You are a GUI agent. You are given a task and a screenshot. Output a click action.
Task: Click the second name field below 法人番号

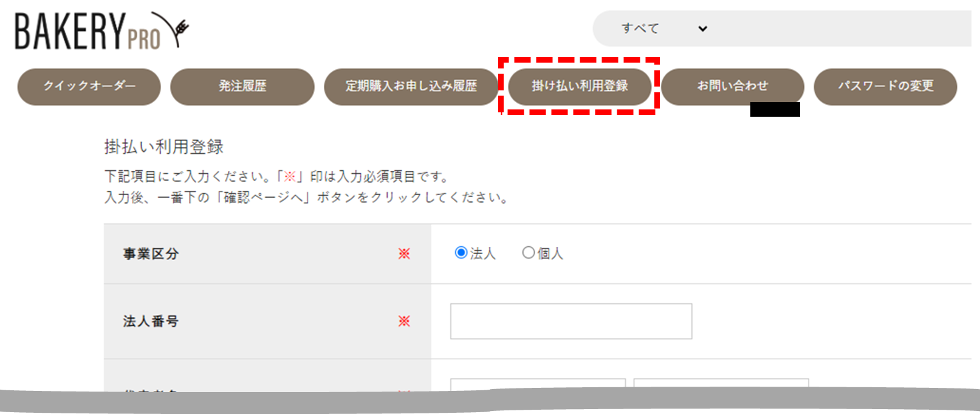coord(721,384)
